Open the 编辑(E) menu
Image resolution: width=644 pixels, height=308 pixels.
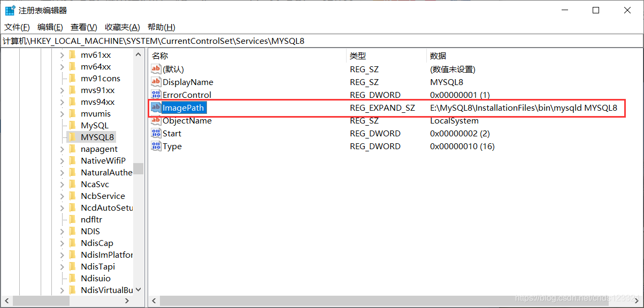(50, 27)
